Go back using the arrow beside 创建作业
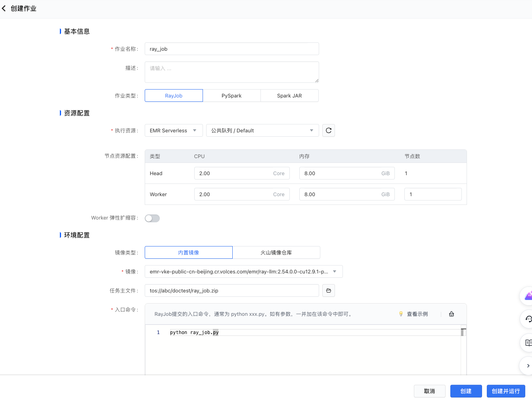This screenshot has height=403, width=532. [x=4, y=8]
